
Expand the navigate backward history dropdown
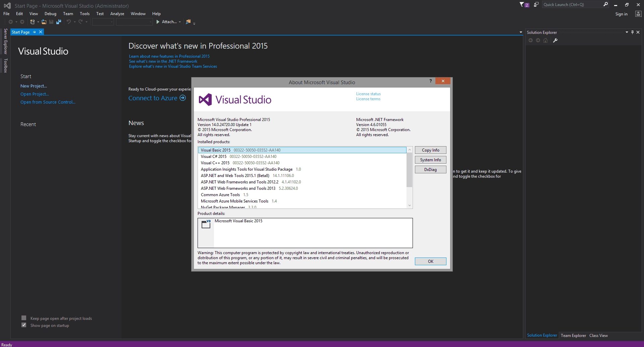pos(16,22)
